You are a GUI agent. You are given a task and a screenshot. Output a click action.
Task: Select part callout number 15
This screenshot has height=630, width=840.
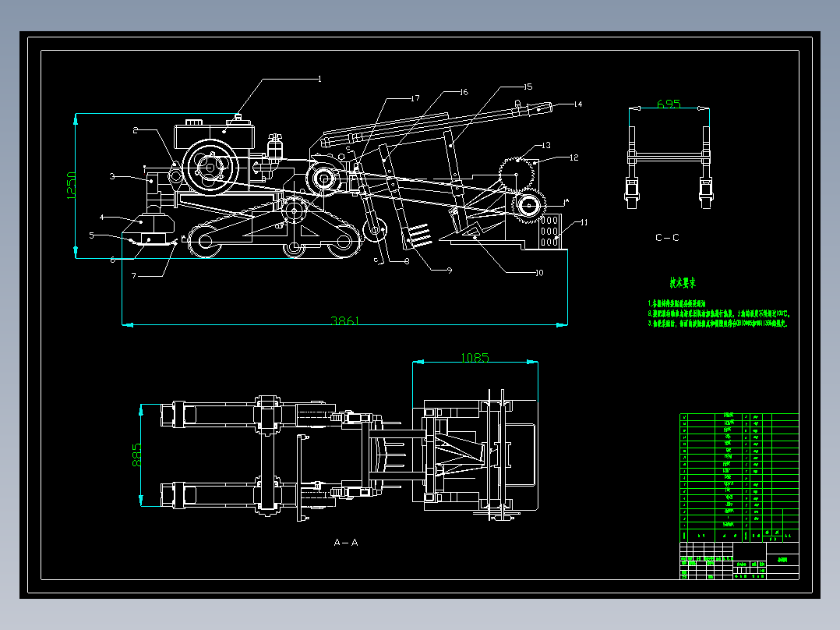528,87
